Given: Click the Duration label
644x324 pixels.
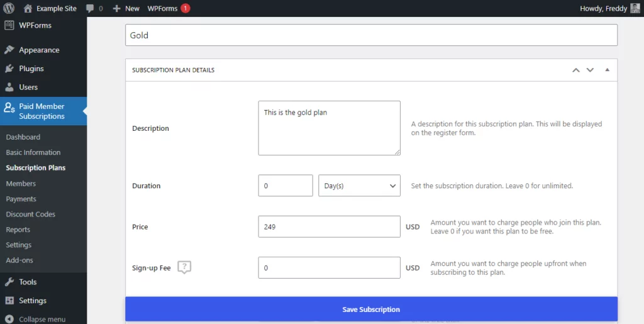Looking at the screenshot, I should click(146, 186).
